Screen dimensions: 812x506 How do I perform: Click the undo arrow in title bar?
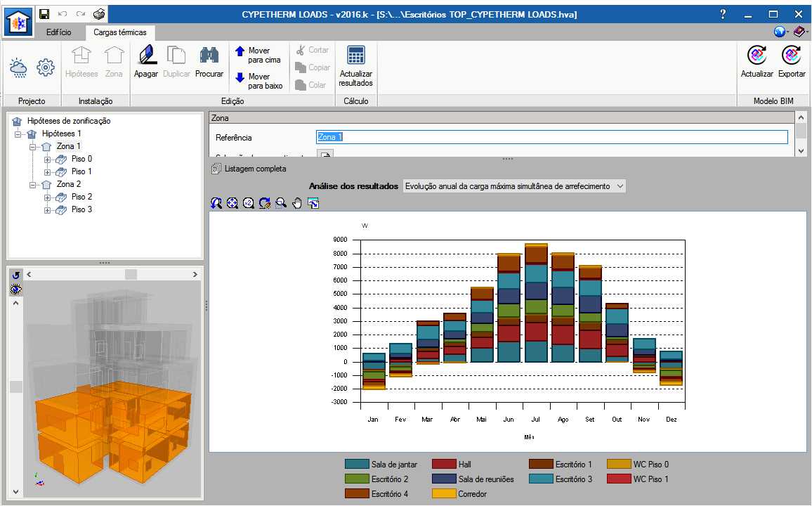point(63,14)
